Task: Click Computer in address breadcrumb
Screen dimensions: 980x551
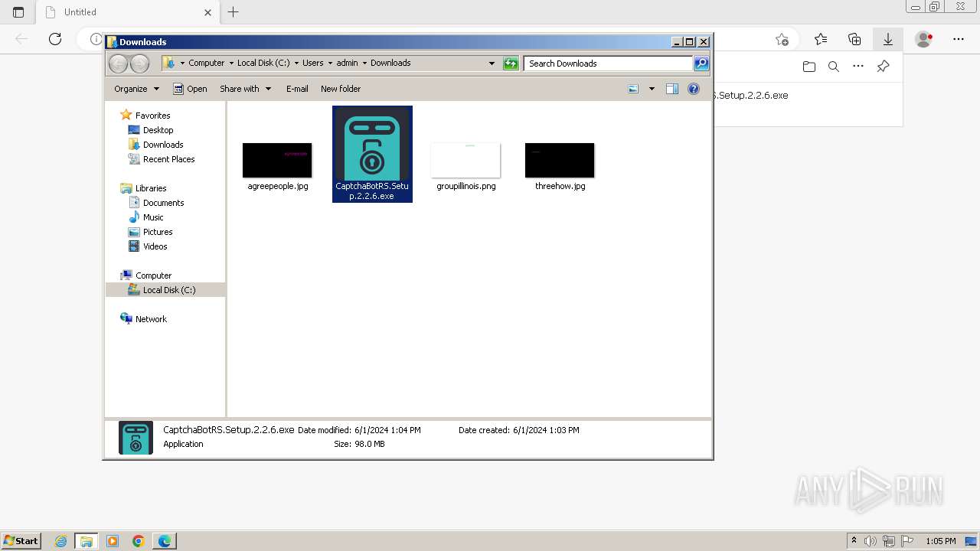Action: click(x=206, y=64)
